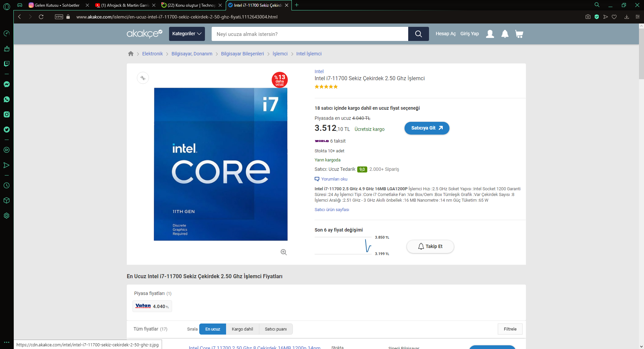Click the page vertical scrollbar

pos(641,54)
